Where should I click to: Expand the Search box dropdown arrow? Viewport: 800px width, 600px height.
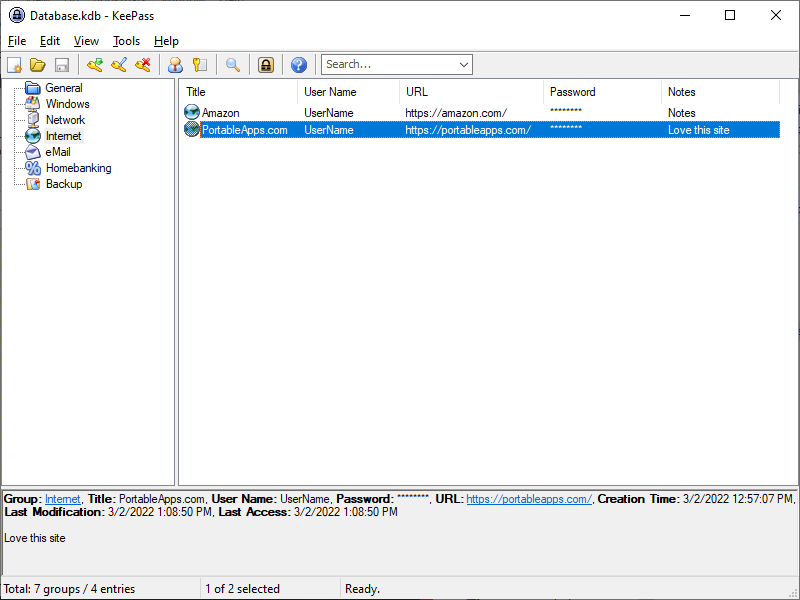463,65
